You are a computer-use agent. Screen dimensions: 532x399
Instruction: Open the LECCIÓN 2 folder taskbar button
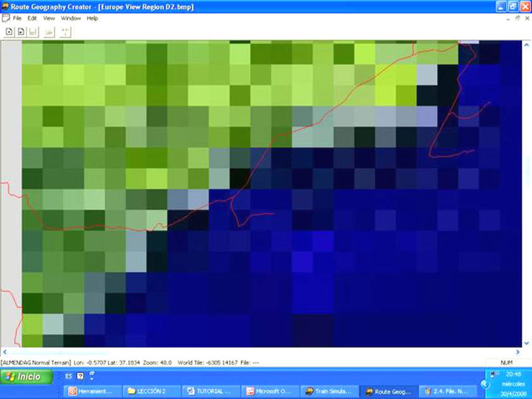[150, 391]
